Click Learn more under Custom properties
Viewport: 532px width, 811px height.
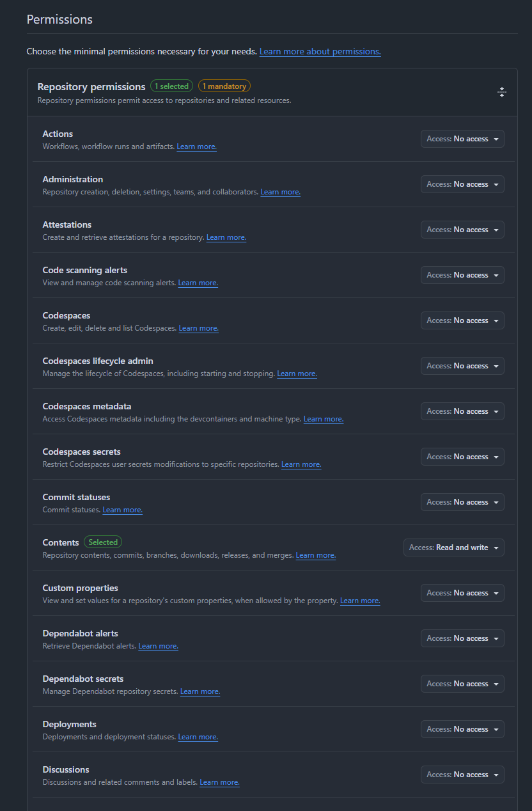[360, 601]
